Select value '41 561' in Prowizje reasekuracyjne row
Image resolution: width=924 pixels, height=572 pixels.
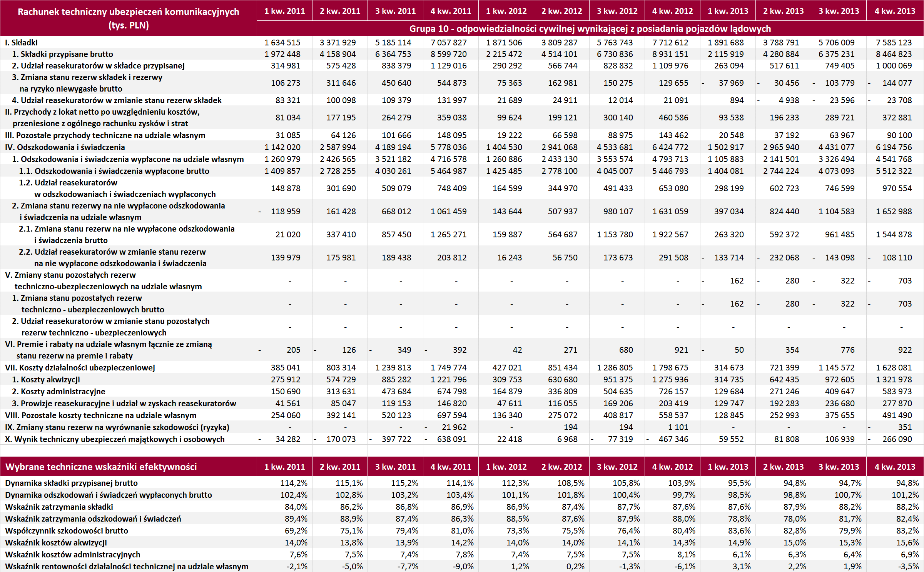click(x=288, y=404)
